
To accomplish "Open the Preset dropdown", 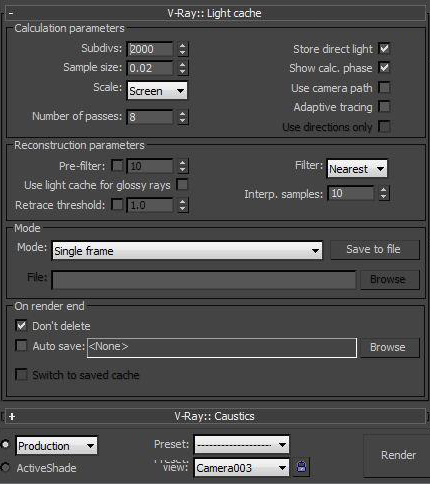I will point(242,445).
